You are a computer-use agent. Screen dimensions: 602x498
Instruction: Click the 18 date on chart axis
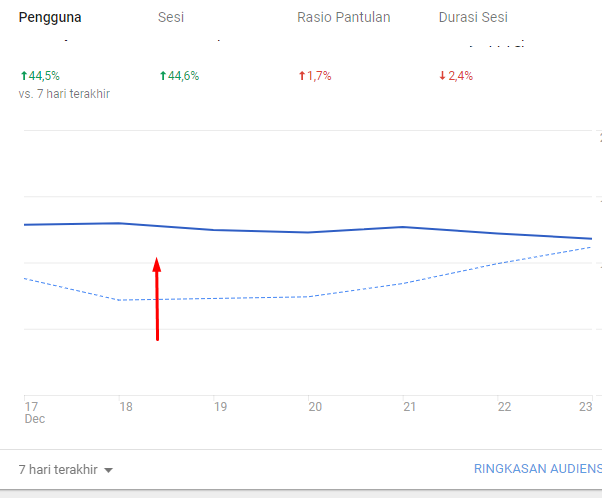[x=126, y=407]
